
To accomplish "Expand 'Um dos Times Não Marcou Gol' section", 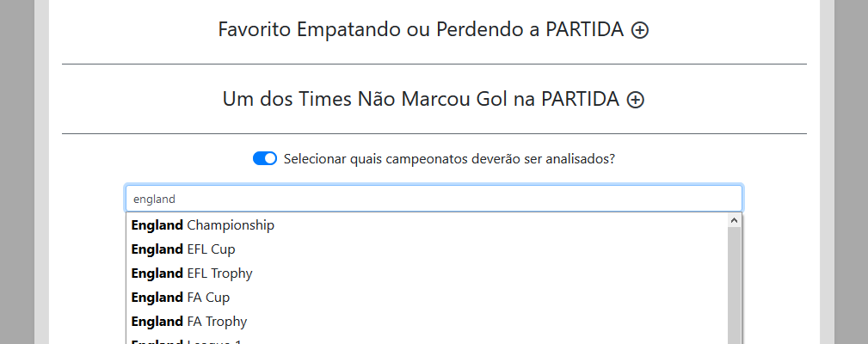I will point(421,100).
